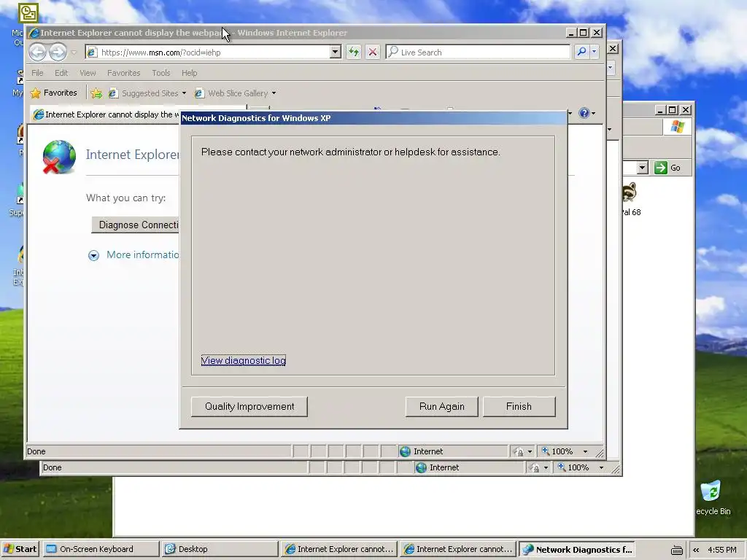Expand Suggested Sites dropdown
Screen dimensions: 747x560
click(184, 93)
